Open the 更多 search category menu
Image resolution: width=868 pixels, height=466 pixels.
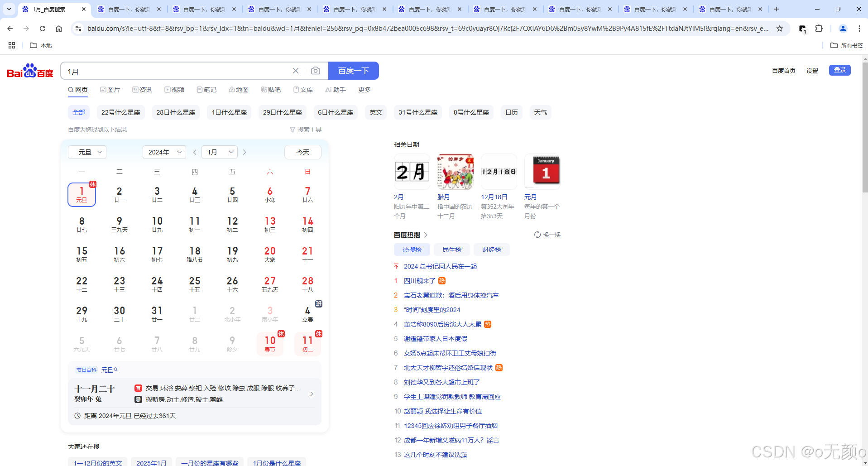[364, 90]
